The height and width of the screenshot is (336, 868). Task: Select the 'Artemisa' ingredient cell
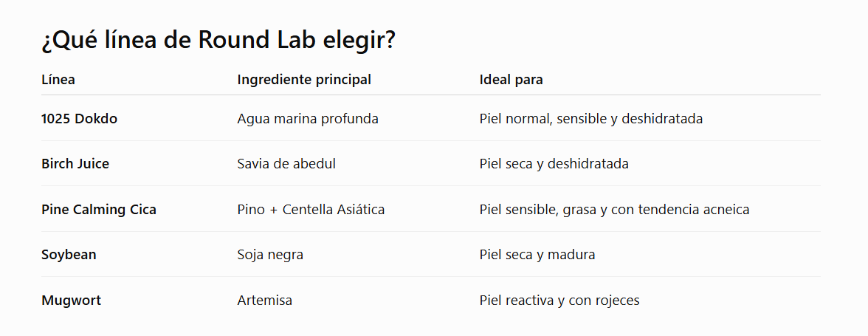coord(264,301)
